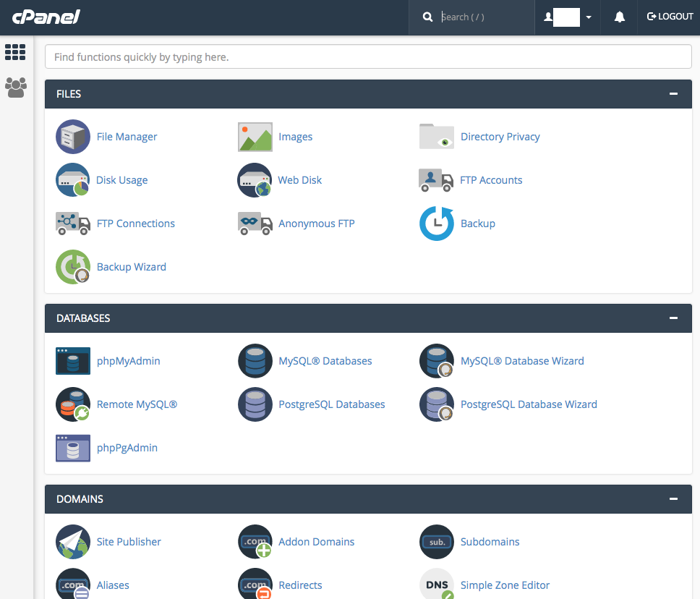Open the Aliases .com icon
700x599 pixels.
pyautogui.click(x=73, y=584)
